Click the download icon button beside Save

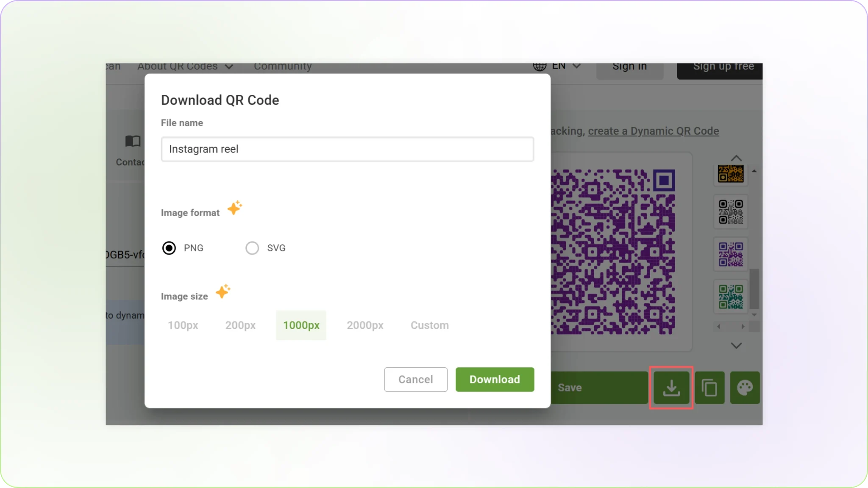(671, 388)
